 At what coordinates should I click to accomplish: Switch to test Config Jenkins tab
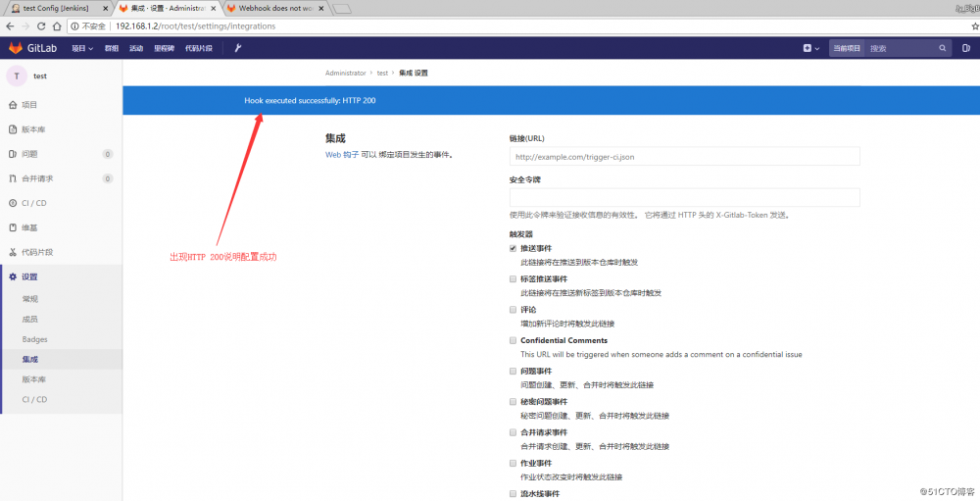tap(56, 9)
